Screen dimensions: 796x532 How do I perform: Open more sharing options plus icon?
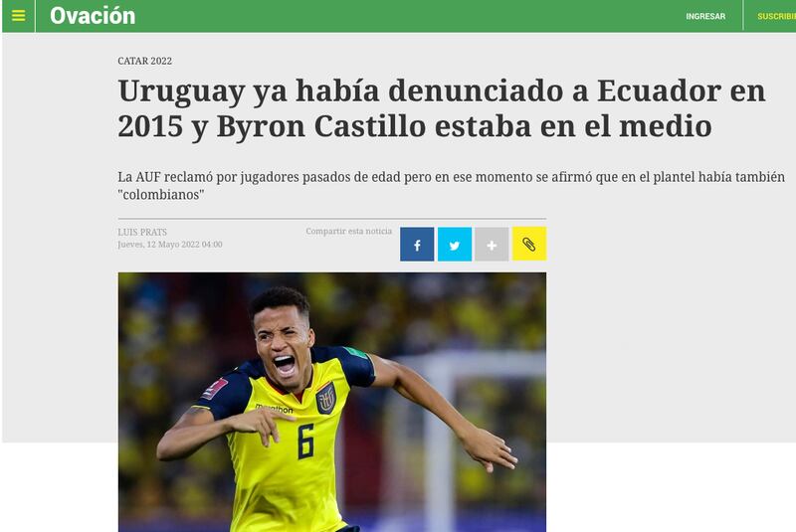pos(492,244)
